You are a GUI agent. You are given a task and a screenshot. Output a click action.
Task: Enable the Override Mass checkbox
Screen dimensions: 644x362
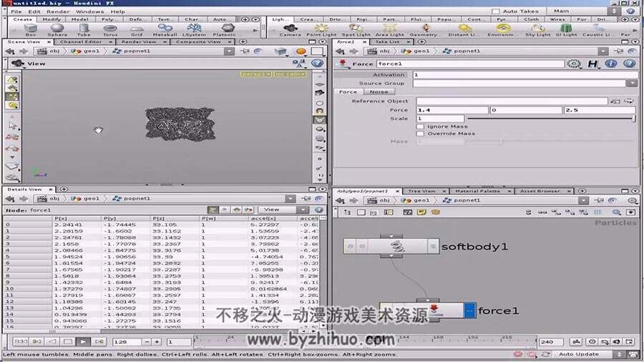click(420, 133)
